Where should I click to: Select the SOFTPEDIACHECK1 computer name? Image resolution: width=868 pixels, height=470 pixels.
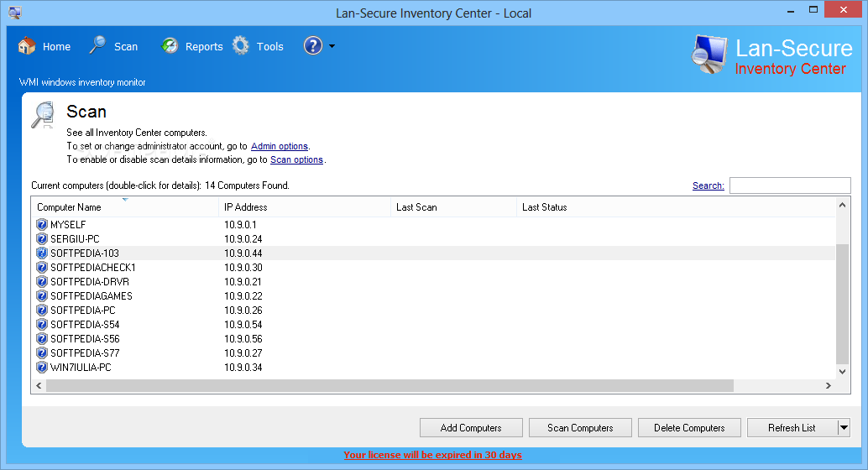[93, 268]
